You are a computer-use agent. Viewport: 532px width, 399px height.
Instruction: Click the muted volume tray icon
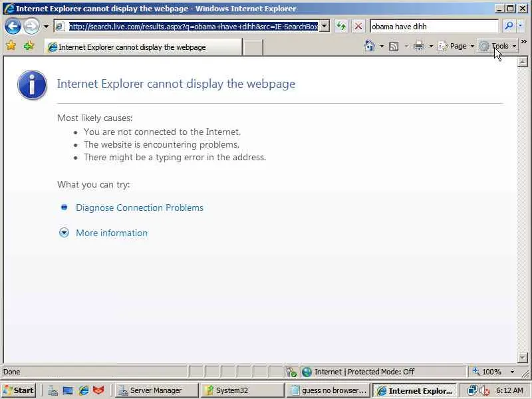point(485,391)
